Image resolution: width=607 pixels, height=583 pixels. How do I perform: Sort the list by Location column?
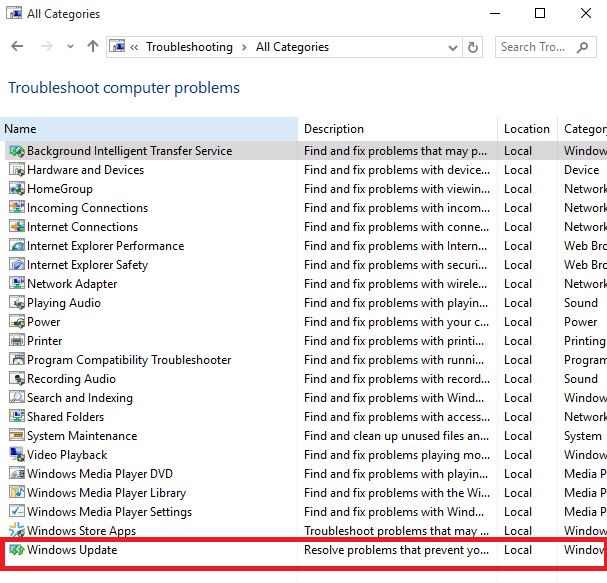point(527,129)
